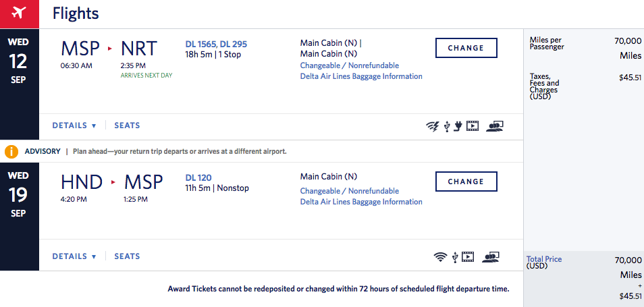Open Baggage Information for flight DL 120
The width and height of the screenshot is (644, 307).
[x=361, y=202]
